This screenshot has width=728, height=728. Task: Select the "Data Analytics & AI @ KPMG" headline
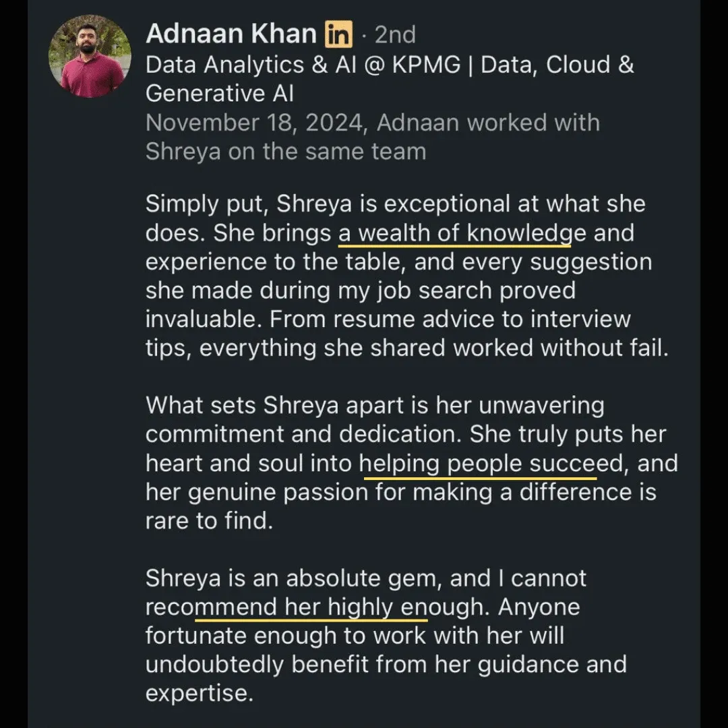pos(303,65)
